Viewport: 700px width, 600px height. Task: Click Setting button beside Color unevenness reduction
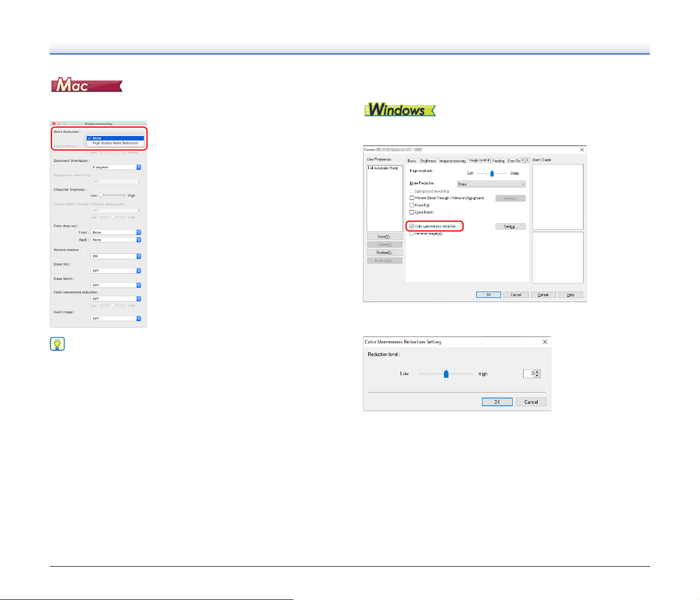coord(510,226)
